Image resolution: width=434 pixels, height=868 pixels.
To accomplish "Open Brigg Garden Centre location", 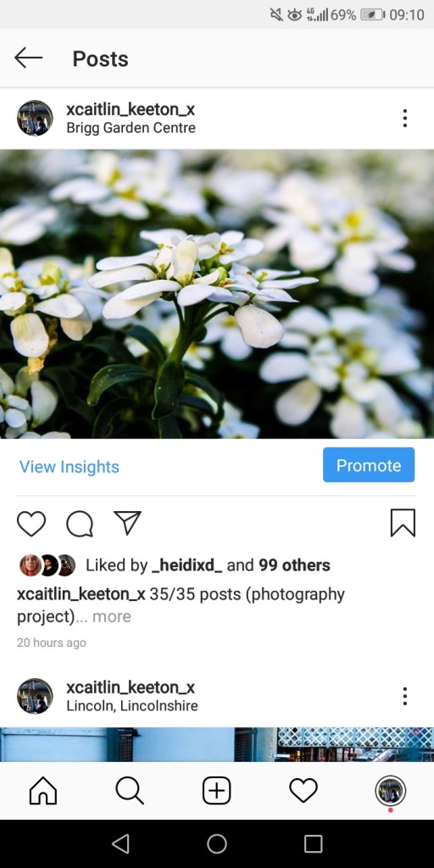I will tap(131, 128).
